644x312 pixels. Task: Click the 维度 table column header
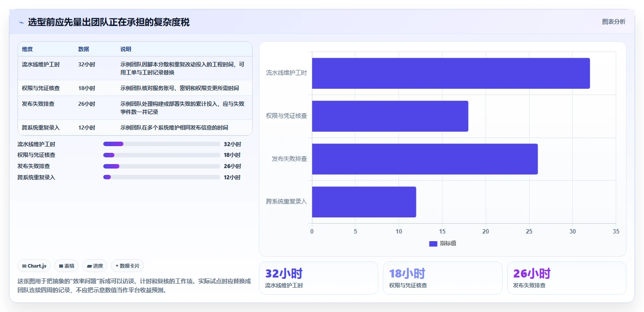point(27,49)
